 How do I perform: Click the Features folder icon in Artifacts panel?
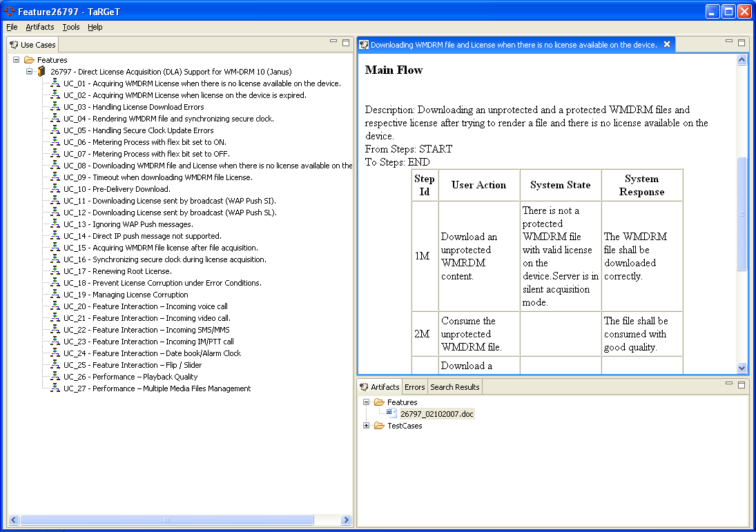pyautogui.click(x=379, y=402)
